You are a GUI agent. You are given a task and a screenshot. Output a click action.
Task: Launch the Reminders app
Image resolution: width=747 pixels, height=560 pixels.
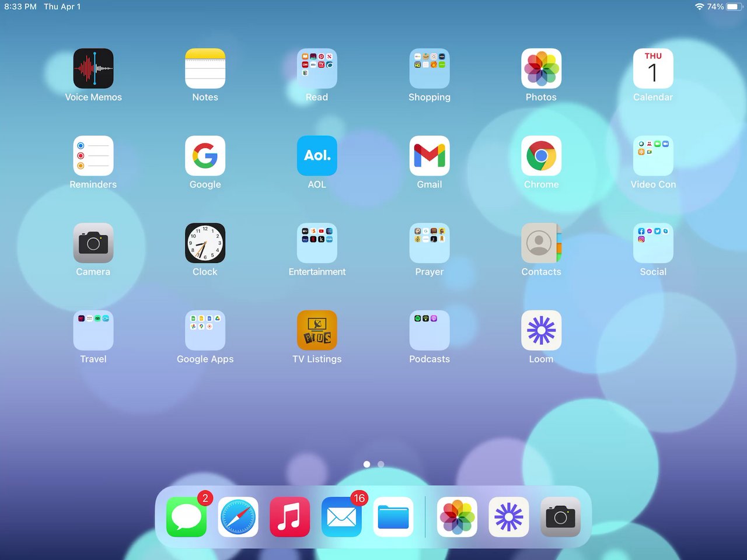[93, 156]
